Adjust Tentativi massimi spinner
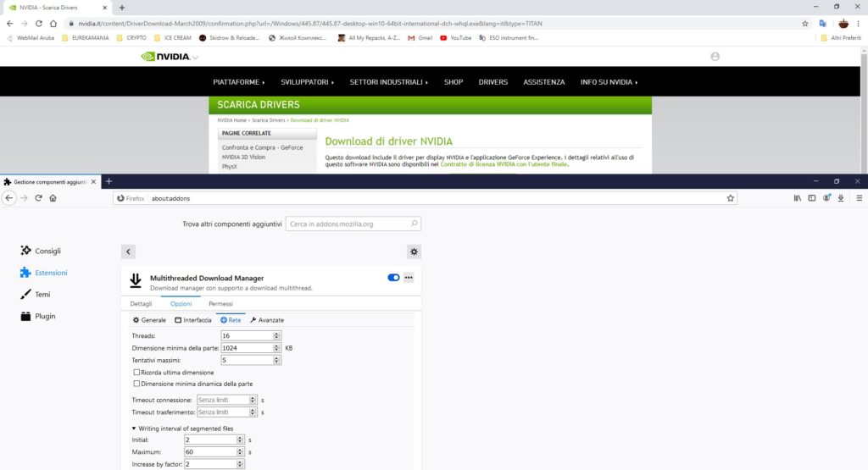Image resolution: width=868 pixels, height=470 pixels. (277, 360)
